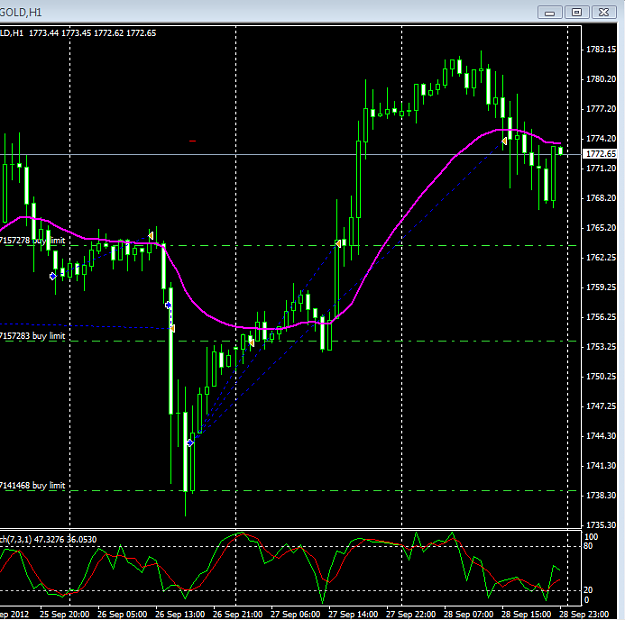
Task: Click the orange close marker on 27 Sep 14:00 candle
Action: pos(338,244)
